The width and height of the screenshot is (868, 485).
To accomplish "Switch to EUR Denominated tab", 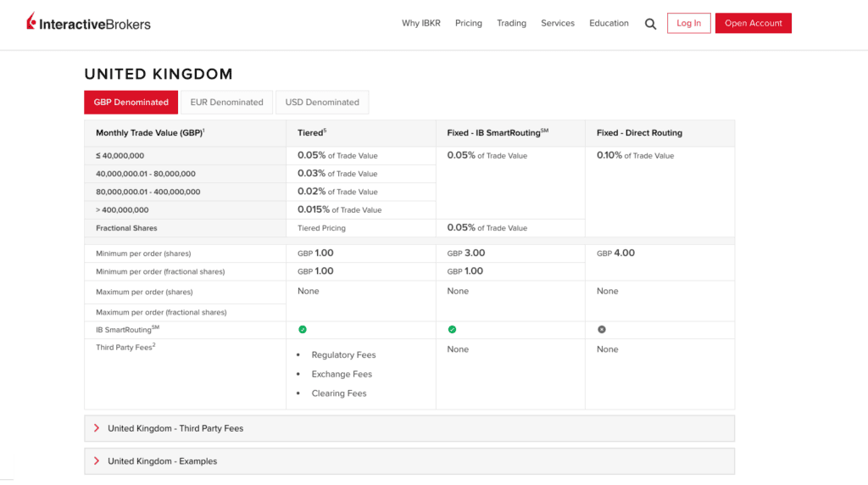I will pos(227,103).
